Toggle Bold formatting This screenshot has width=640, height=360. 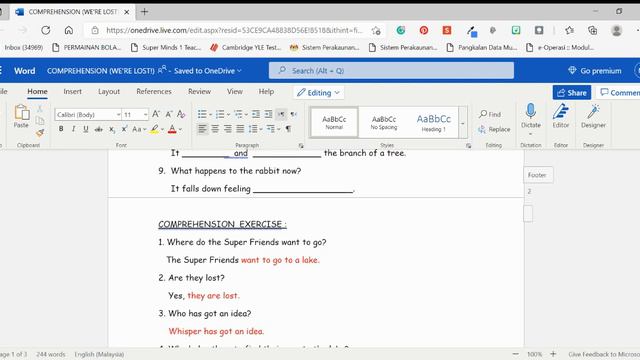61,129
